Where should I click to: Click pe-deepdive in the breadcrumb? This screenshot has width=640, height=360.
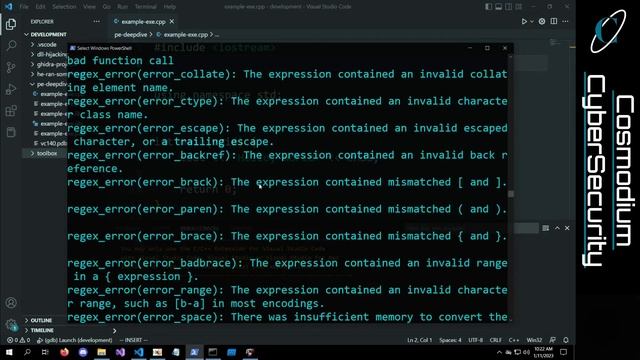pyautogui.click(x=131, y=35)
